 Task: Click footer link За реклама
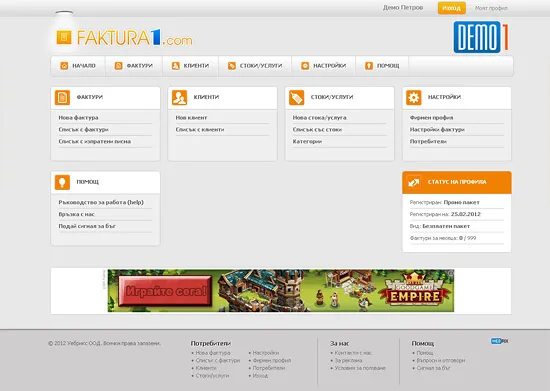click(x=348, y=360)
